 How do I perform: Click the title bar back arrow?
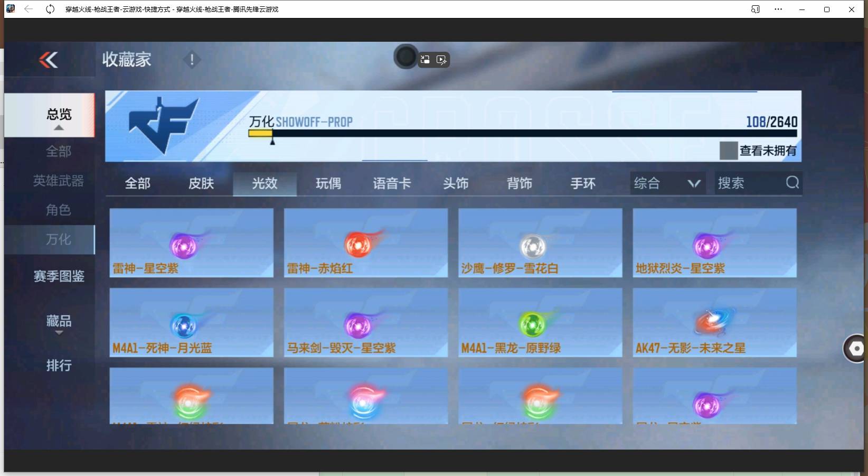(x=29, y=9)
